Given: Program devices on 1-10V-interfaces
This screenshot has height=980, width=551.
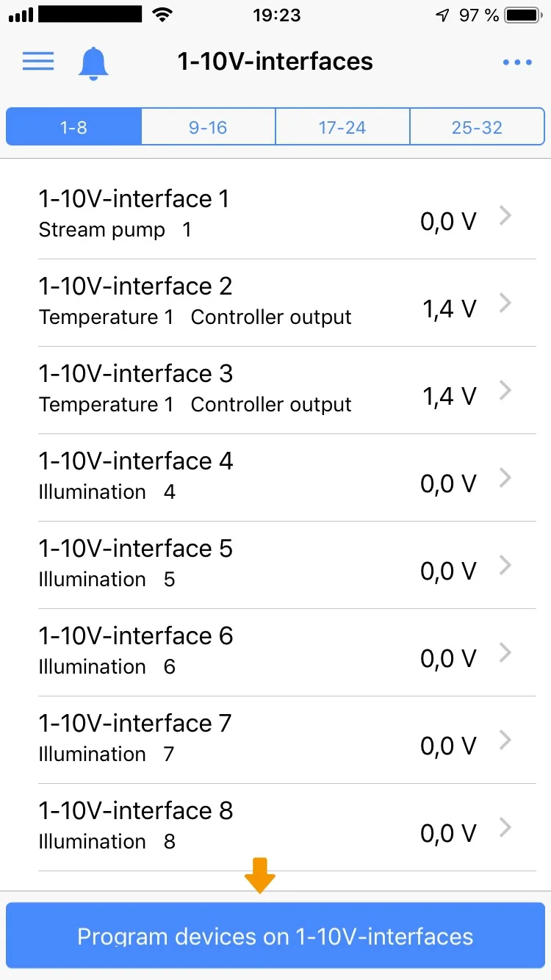Looking at the screenshot, I should [275, 936].
